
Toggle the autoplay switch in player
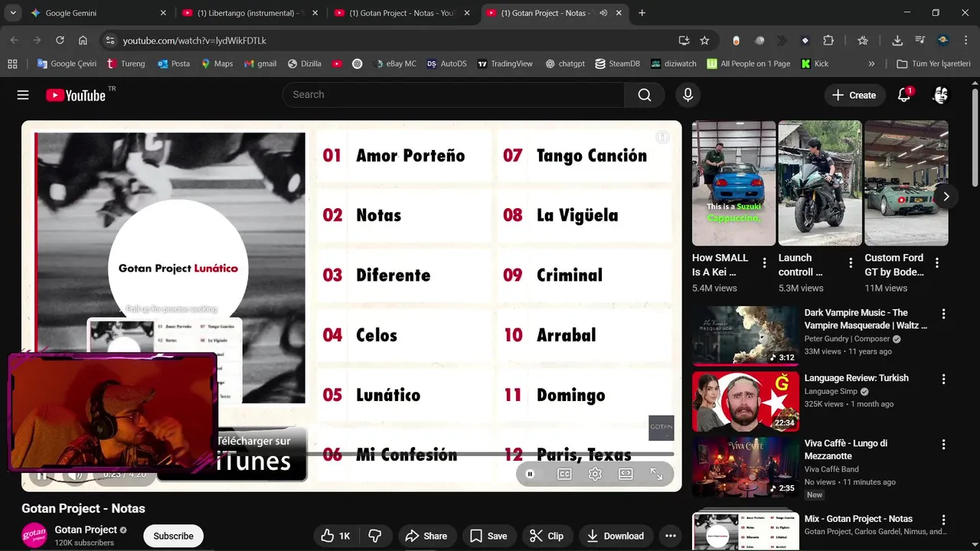(x=530, y=474)
